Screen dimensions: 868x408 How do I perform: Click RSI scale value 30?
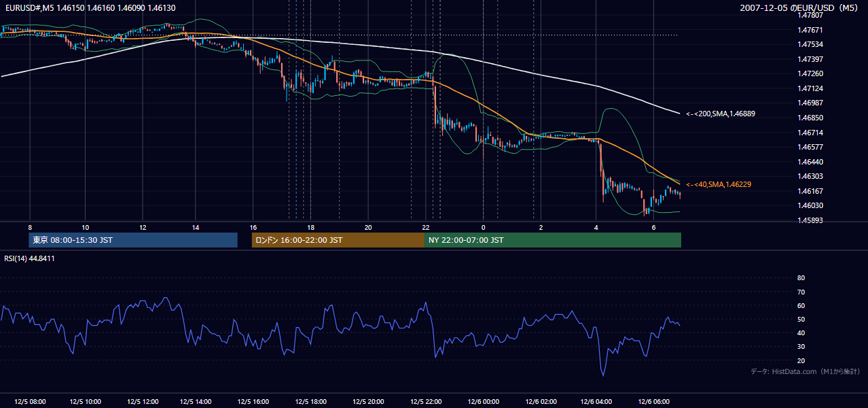[x=801, y=347]
